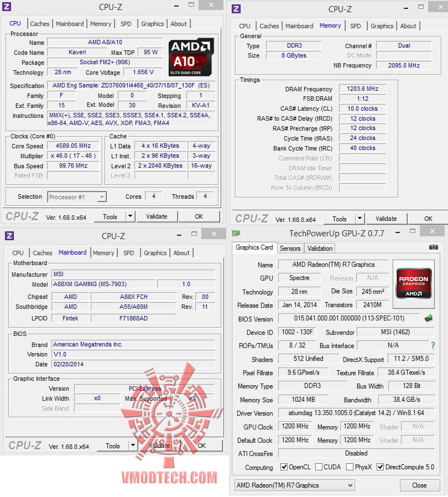
Task: Click the AMD A10 processor logo
Action: click(x=191, y=57)
